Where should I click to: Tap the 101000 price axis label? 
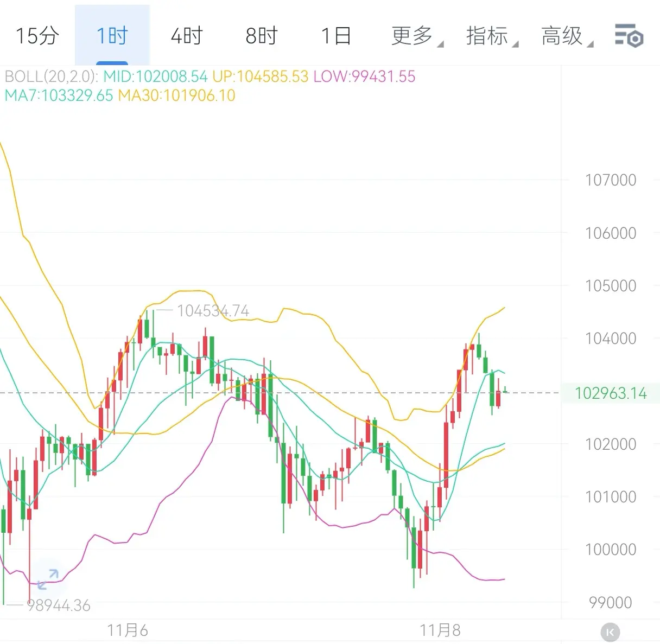click(x=611, y=497)
